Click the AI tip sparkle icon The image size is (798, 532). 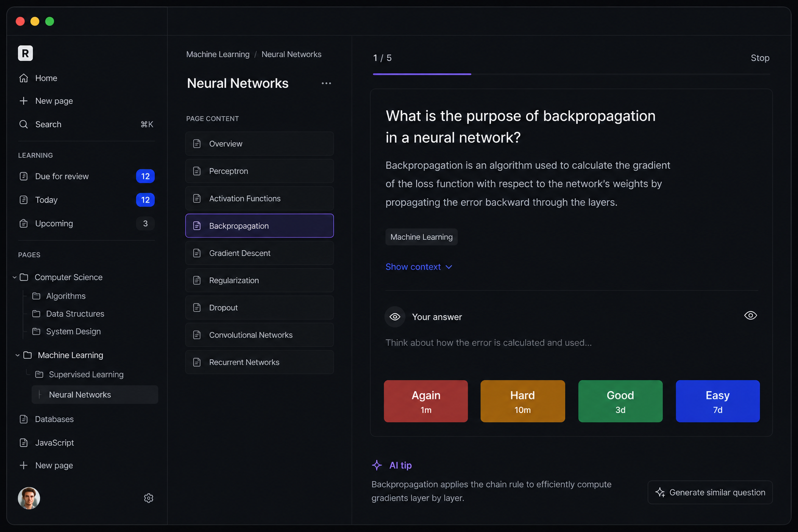[x=377, y=465]
